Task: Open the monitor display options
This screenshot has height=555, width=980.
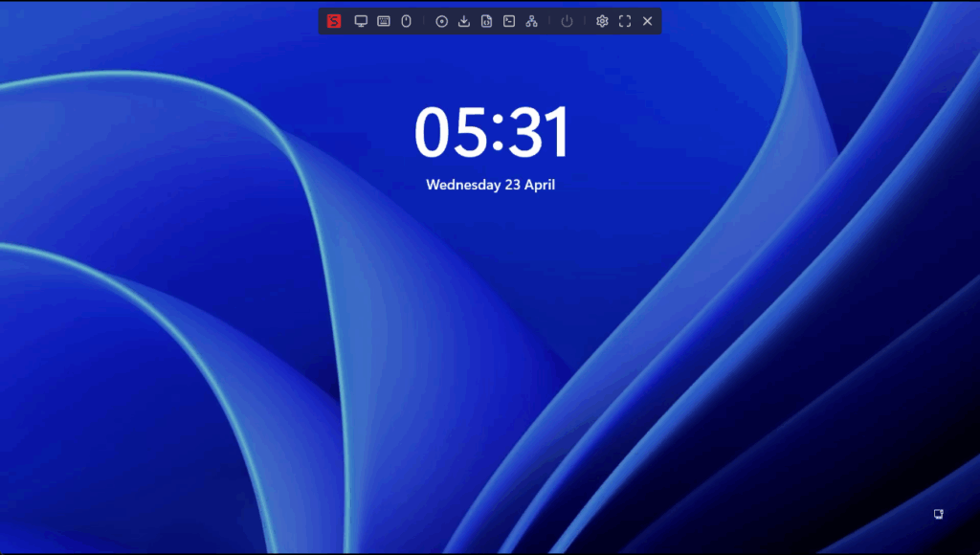Action: coord(361,21)
